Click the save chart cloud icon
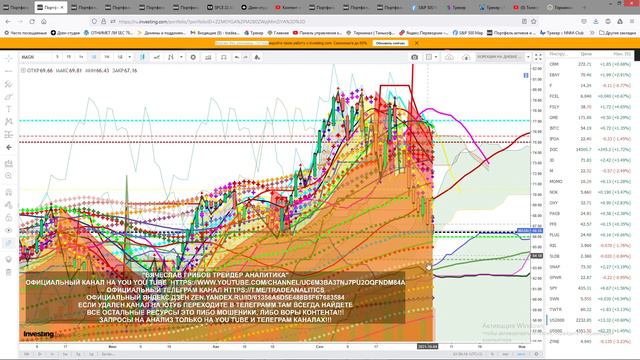The image size is (640, 360). click(x=466, y=57)
